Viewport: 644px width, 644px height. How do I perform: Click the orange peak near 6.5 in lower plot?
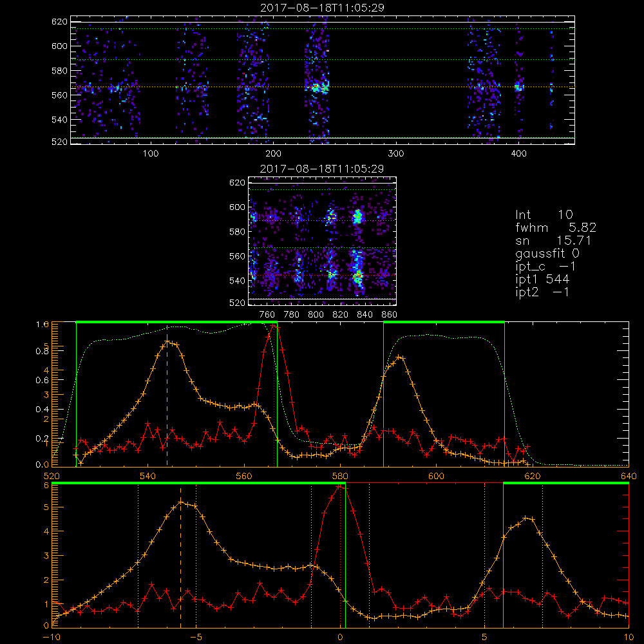(527, 518)
